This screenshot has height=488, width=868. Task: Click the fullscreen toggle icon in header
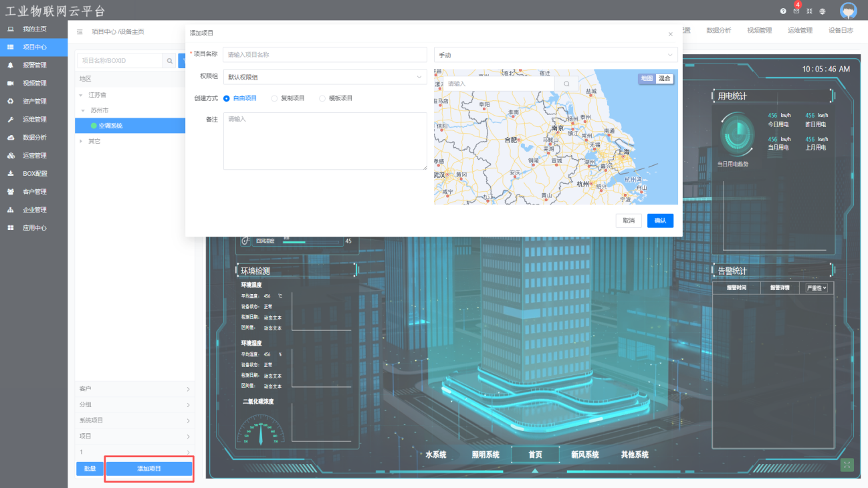pyautogui.click(x=809, y=11)
